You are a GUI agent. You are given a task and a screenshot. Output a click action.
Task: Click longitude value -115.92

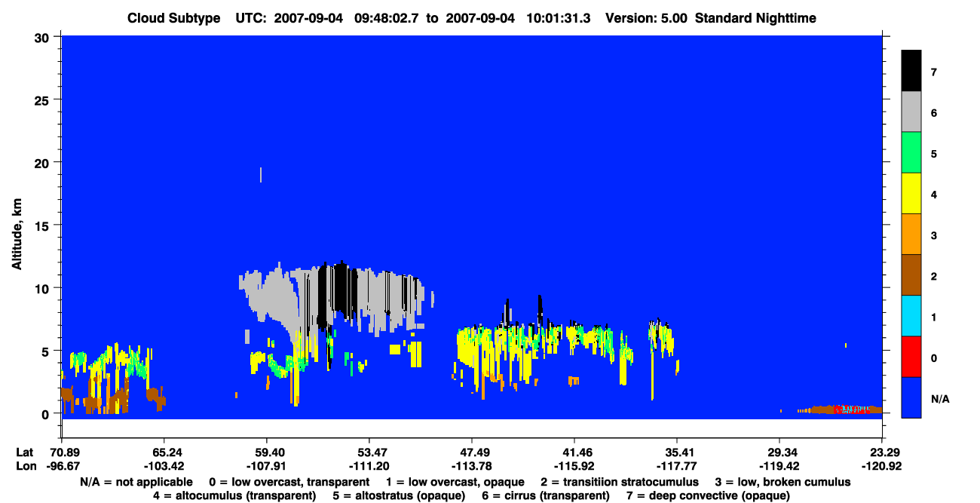point(574,465)
